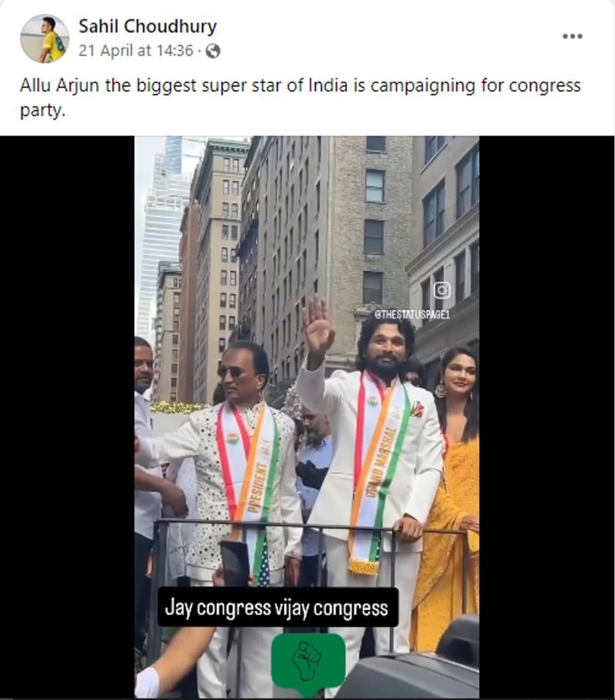Click the Jay congress vijay congress caption
Viewport: 615px width, 700px height.
277,608
